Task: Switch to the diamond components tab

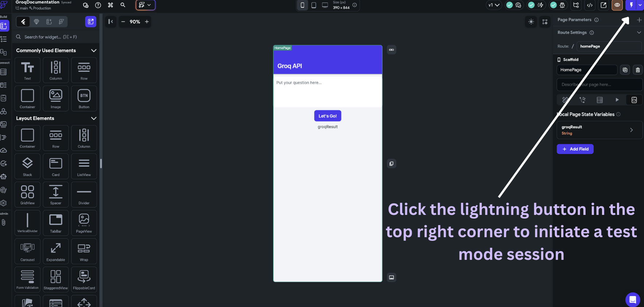Action: [x=36, y=22]
